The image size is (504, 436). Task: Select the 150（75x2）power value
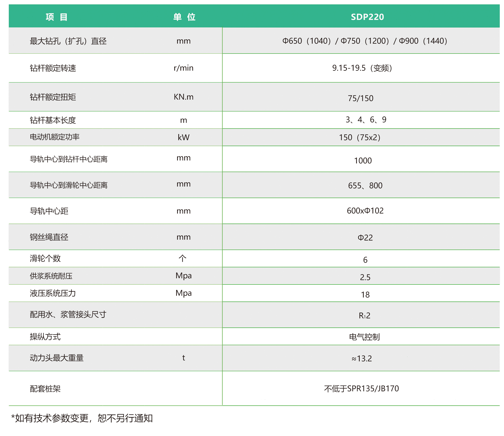[x=359, y=137]
